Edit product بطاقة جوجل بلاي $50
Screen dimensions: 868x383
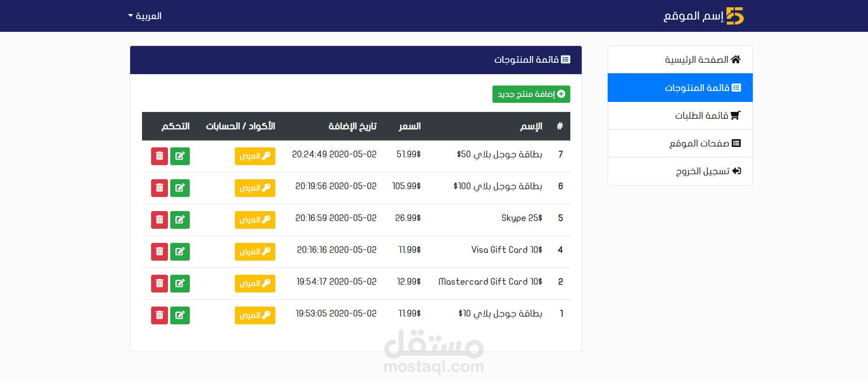pos(180,156)
